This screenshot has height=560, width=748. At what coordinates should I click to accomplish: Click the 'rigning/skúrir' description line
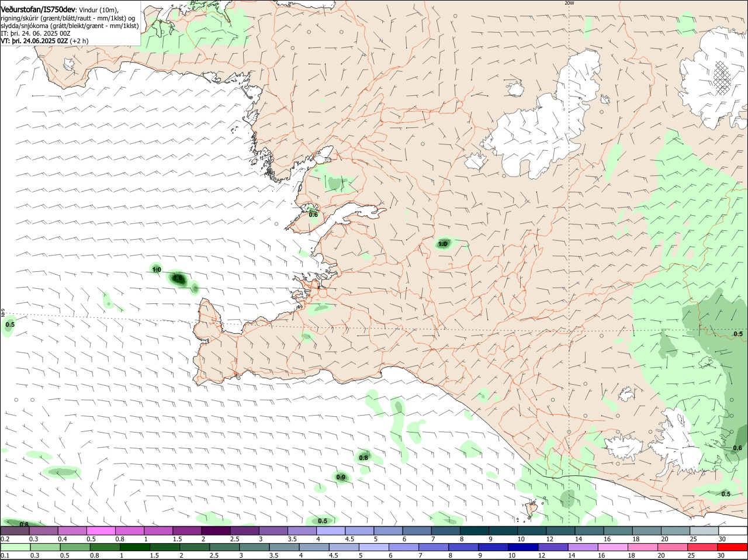tap(68, 18)
